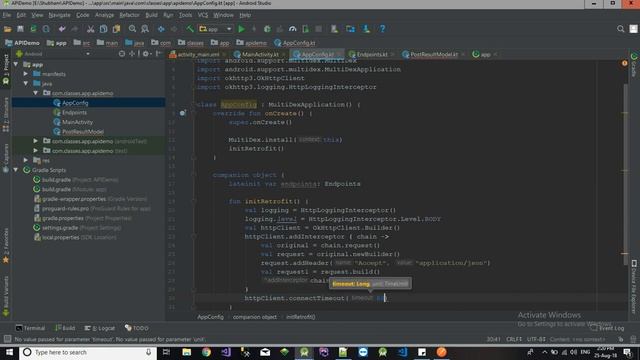Select Endpoints in the project tree

tap(74, 112)
